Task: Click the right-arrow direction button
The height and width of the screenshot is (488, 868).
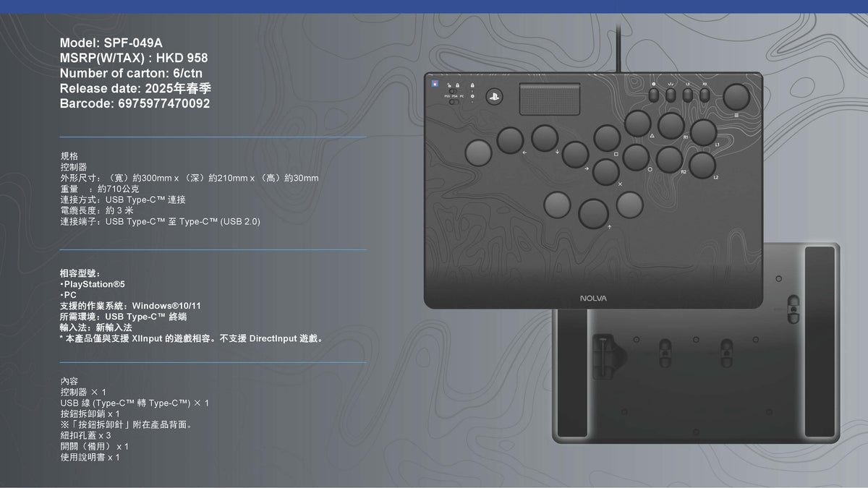Action: [575, 154]
